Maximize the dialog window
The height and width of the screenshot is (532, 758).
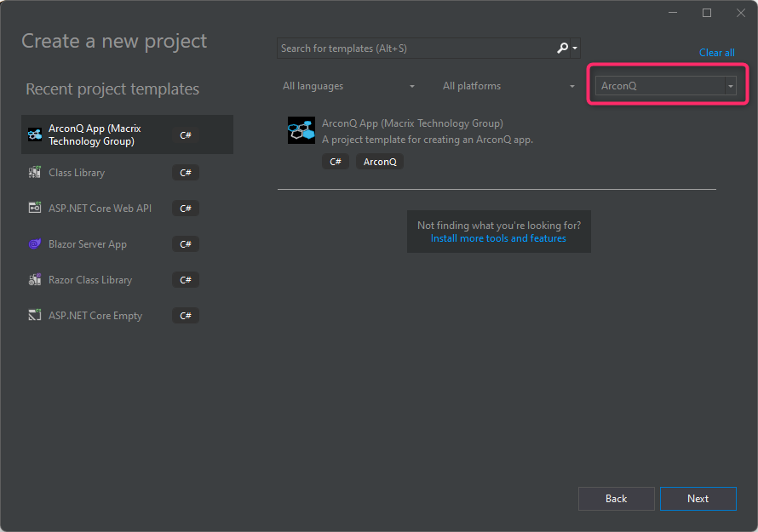pyautogui.click(x=706, y=13)
